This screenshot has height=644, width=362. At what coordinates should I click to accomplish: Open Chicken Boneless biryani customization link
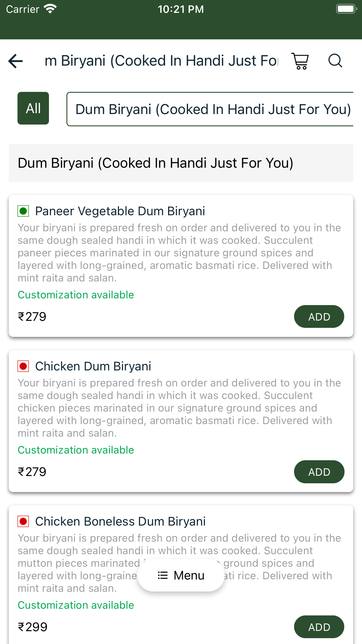coord(76,605)
